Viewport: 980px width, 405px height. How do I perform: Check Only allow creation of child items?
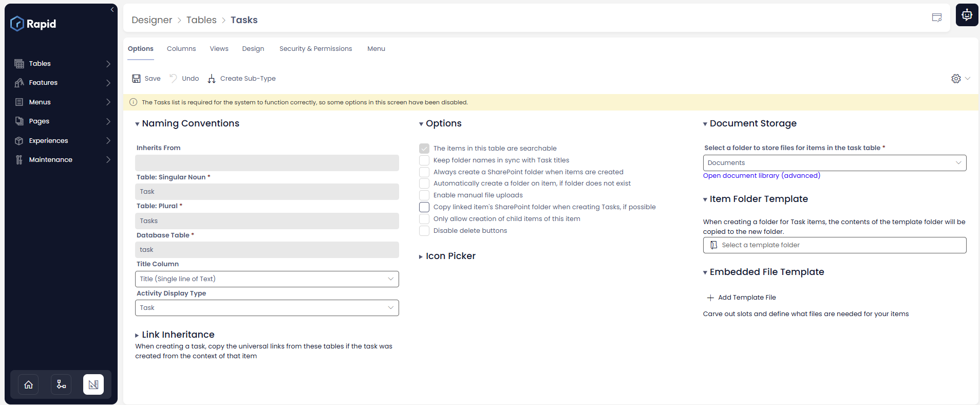[x=424, y=219]
